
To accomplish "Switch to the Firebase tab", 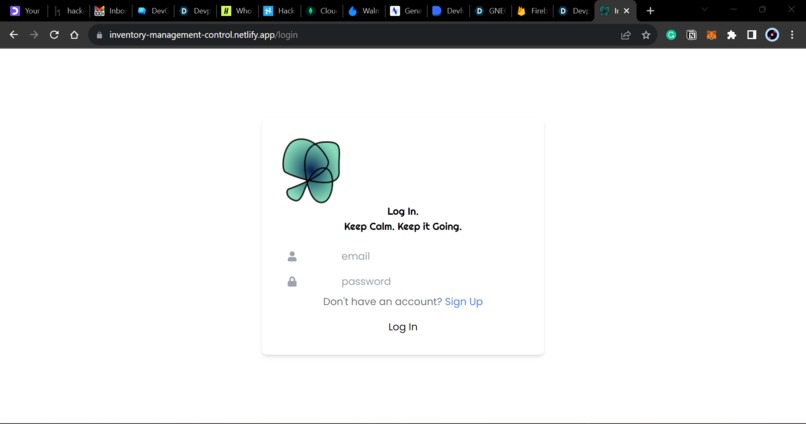I will [532, 11].
